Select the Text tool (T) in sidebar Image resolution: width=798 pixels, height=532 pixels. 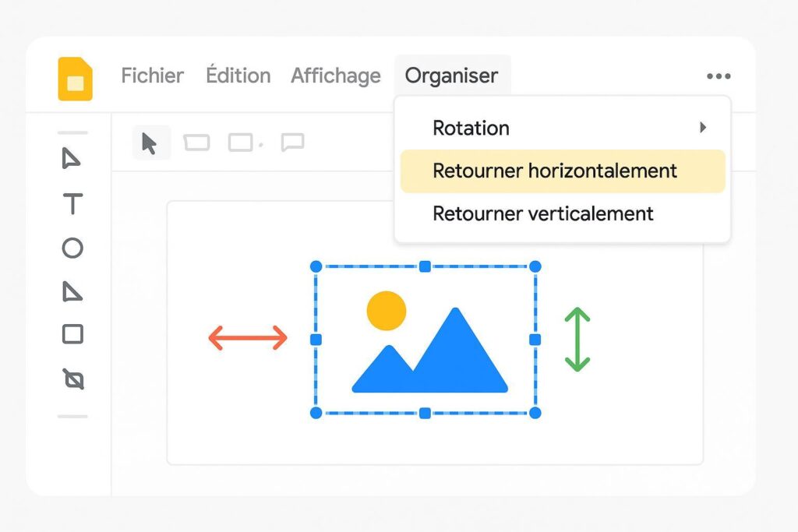[x=72, y=205]
